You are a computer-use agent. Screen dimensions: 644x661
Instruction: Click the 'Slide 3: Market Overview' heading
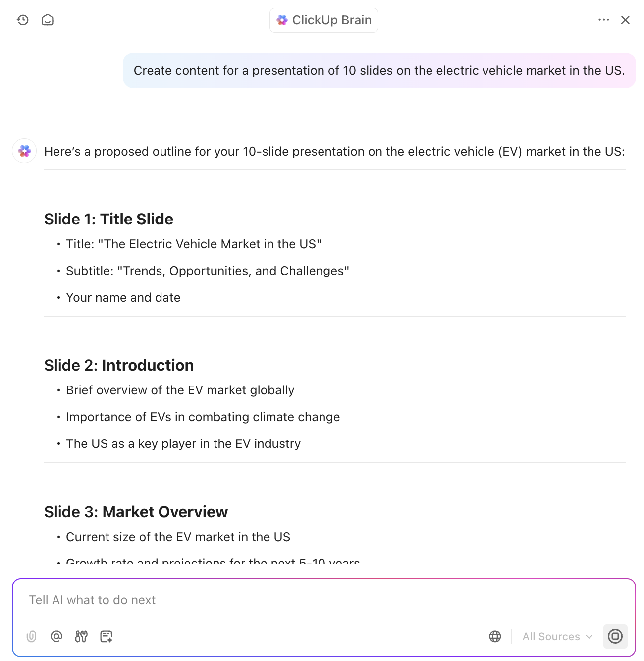(x=136, y=512)
